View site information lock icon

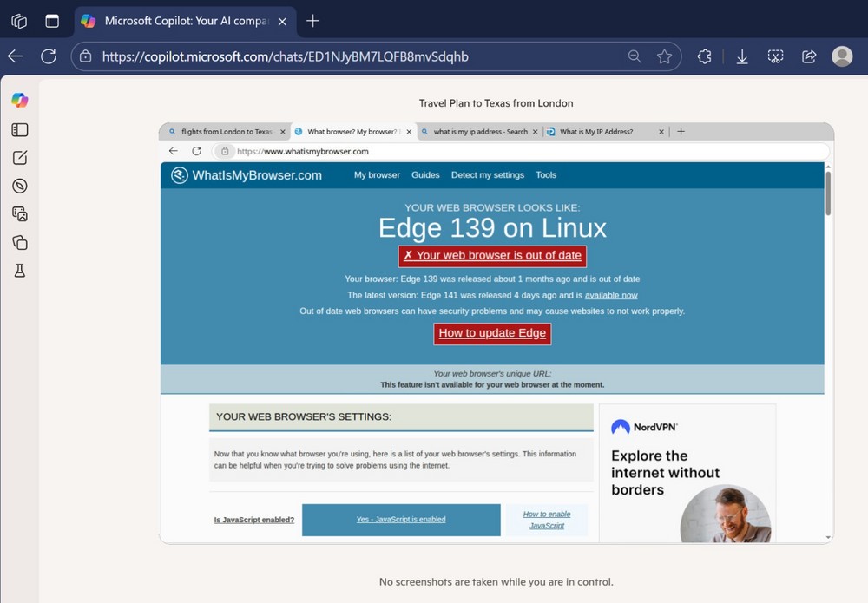[x=85, y=56]
